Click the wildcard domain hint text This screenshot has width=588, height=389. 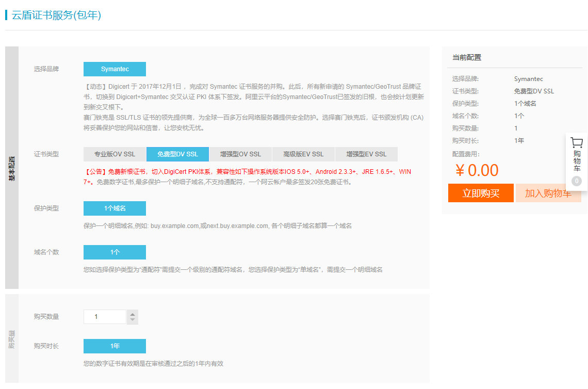[233, 270]
